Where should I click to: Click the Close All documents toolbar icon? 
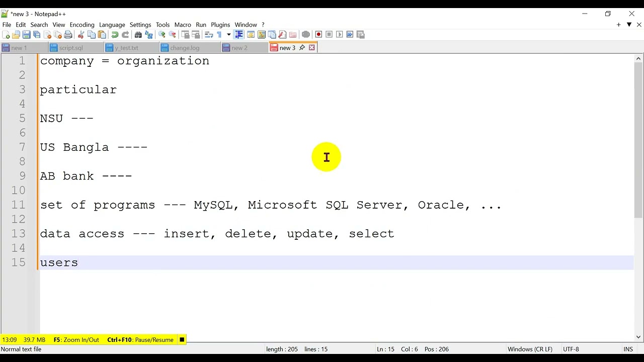coord(58,35)
